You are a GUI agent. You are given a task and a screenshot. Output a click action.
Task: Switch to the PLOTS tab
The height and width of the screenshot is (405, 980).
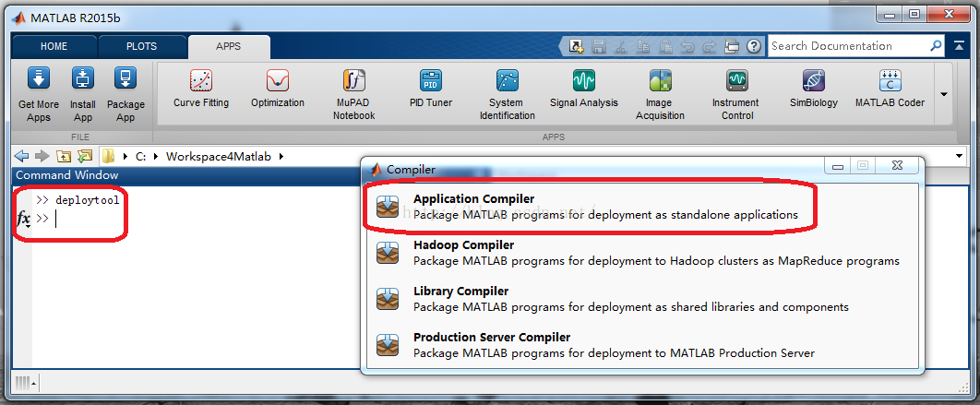click(142, 46)
